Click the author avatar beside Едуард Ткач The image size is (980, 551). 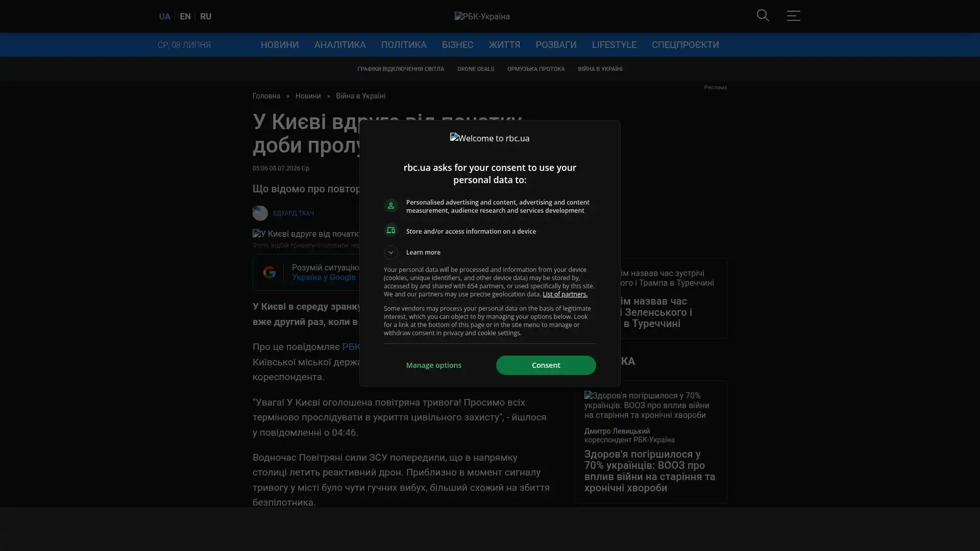coord(260,213)
